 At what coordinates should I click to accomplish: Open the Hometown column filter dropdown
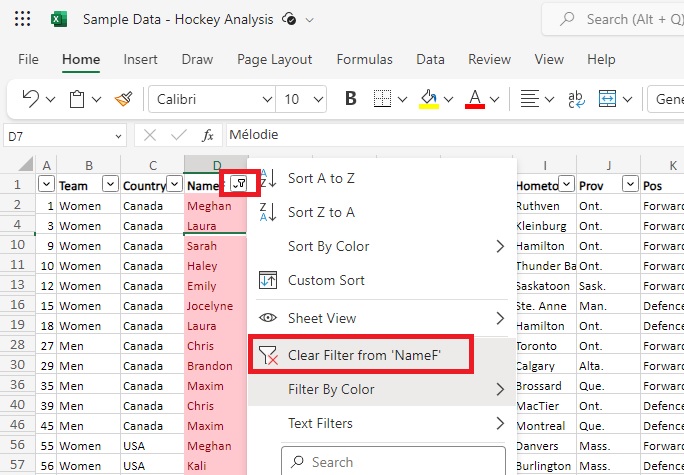point(566,184)
